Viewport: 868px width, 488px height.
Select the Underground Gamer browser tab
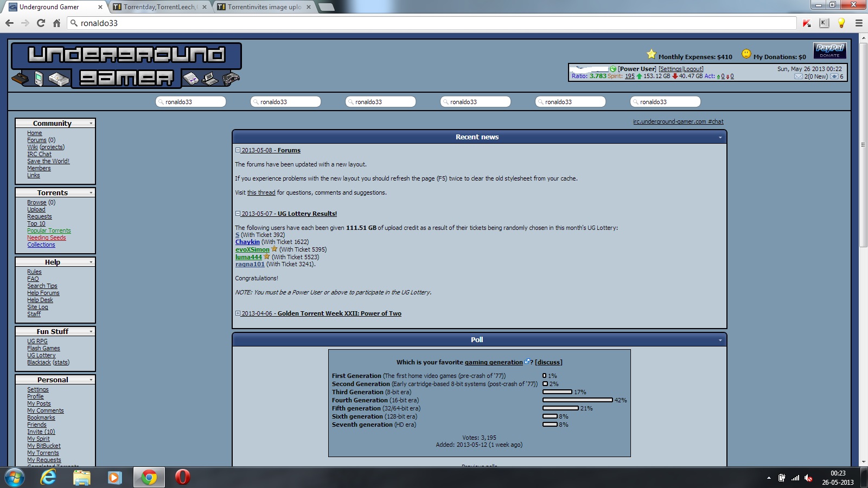pos(56,7)
